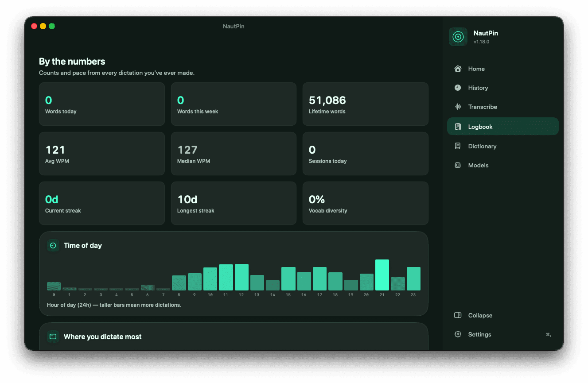Click the Longest streak card
Viewport: 588px width, 383px height.
click(234, 203)
